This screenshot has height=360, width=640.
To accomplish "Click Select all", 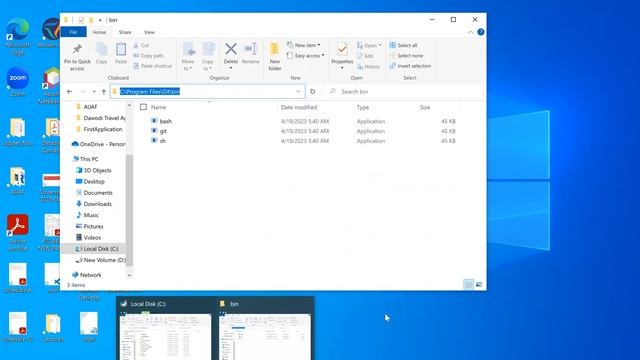I will click(403, 45).
